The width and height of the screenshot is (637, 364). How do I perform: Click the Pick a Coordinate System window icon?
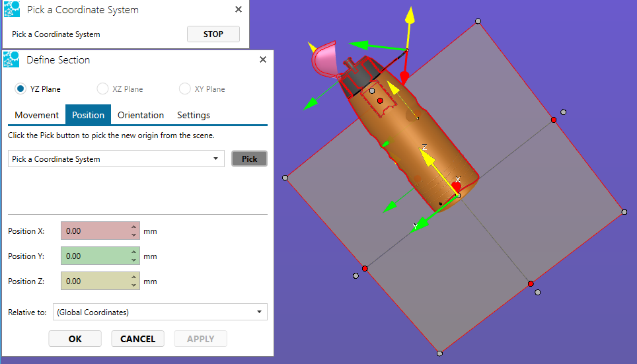[x=11, y=9]
